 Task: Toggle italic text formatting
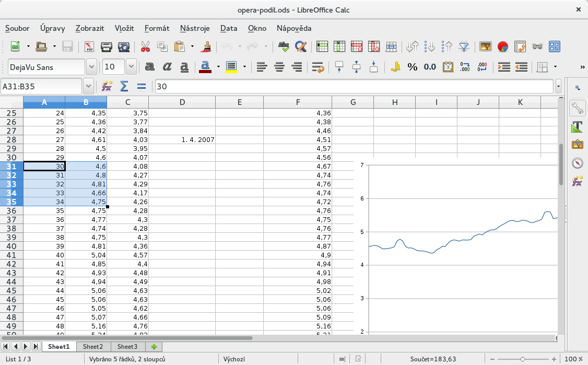[x=167, y=67]
